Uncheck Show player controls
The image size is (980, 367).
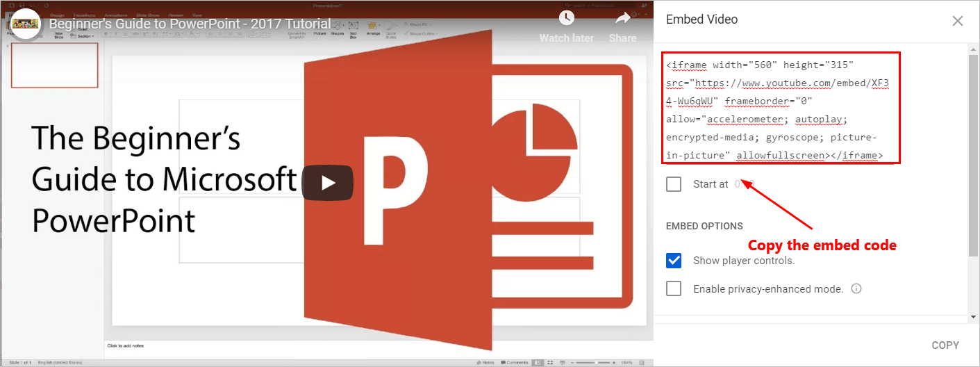pyautogui.click(x=674, y=261)
